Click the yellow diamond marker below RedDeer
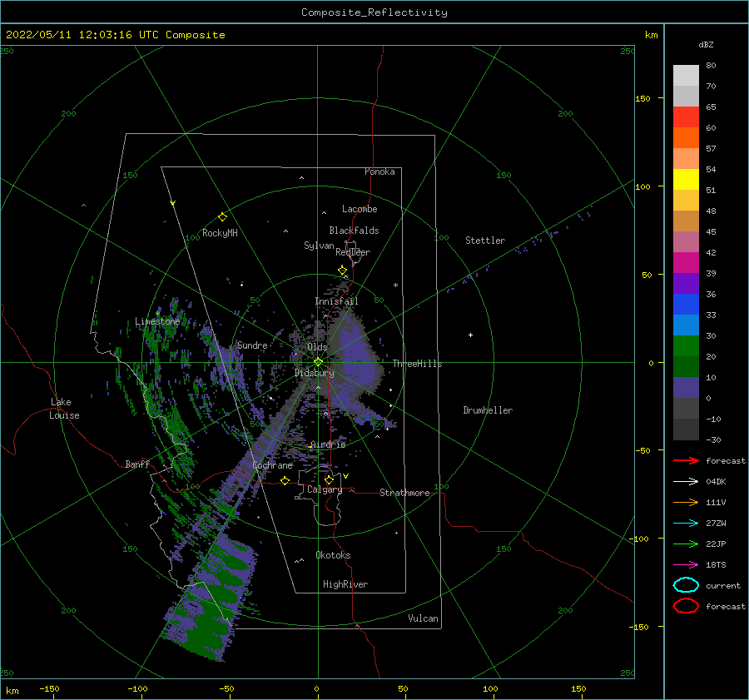This screenshot has height=700, width=749. [x=343, y=270]
